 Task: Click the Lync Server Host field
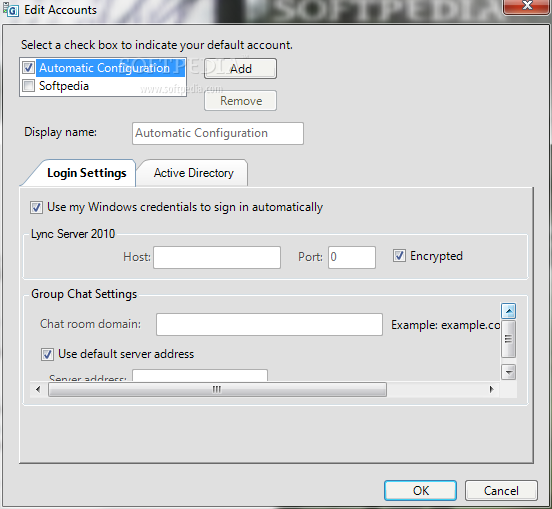pyautogui.click(x=217, y=257)
